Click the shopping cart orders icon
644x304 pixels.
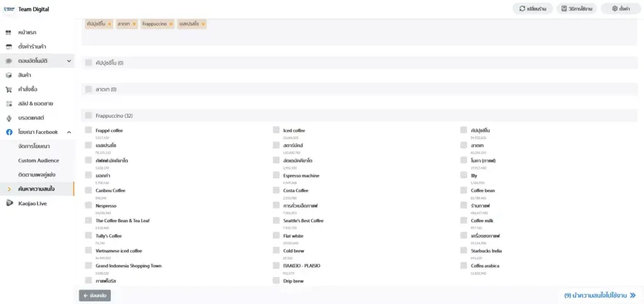[9, 89]
